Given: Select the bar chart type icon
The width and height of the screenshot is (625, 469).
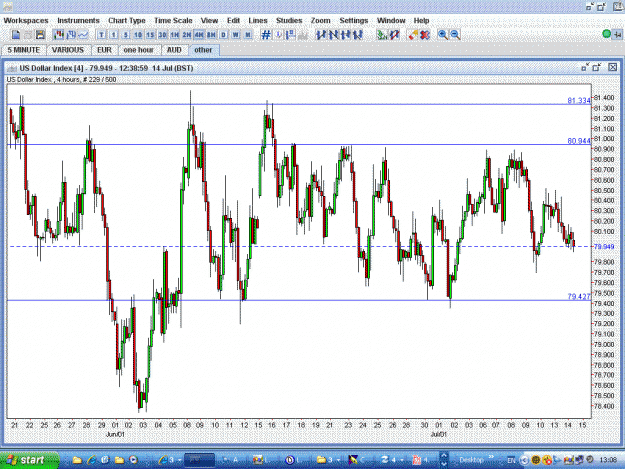Looking at the screenshot, I should coord(71,35).
